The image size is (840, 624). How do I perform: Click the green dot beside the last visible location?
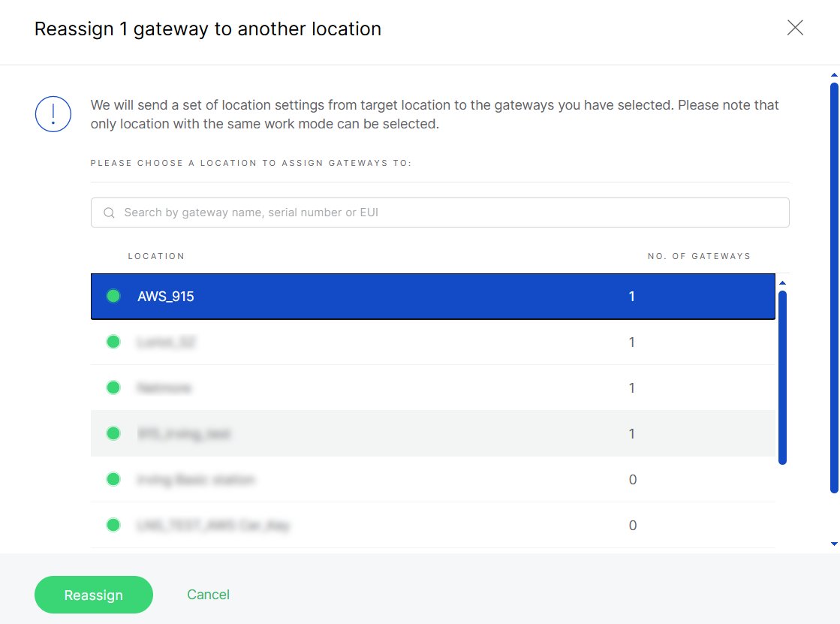[x=113, y=525]
